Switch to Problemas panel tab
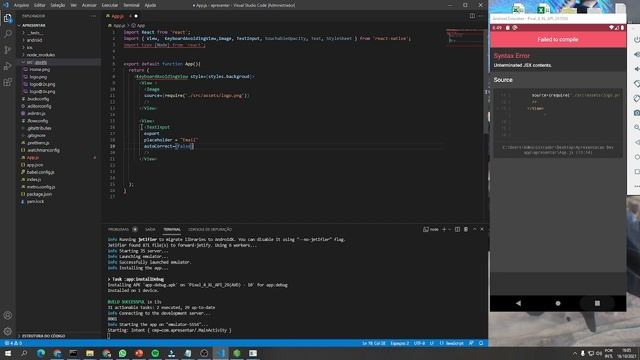Viewport: 640px width, 360px height. (x=118, y=229)
